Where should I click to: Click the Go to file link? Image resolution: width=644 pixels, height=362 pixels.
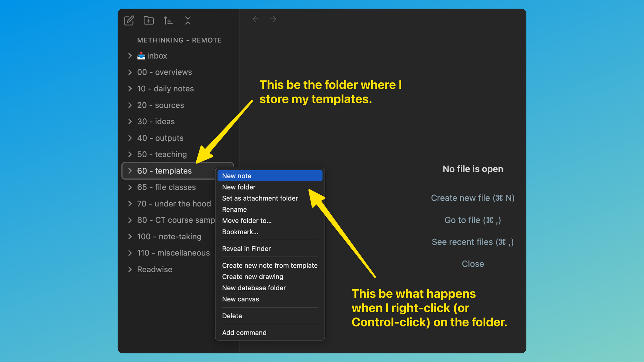pyautogui.click(x=472, y=220)
